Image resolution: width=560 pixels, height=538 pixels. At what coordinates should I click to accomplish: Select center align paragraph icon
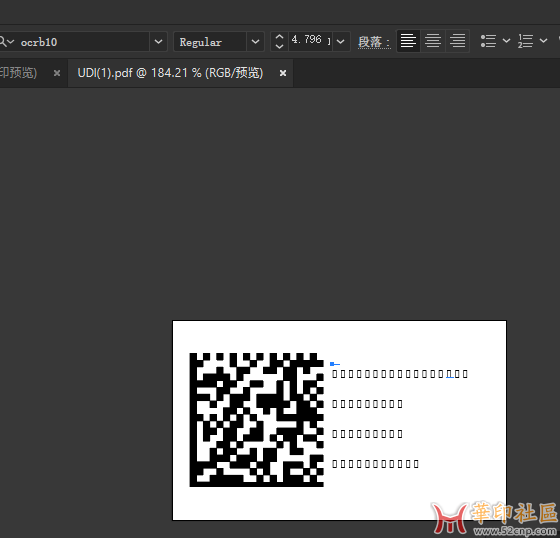[433, 41]
